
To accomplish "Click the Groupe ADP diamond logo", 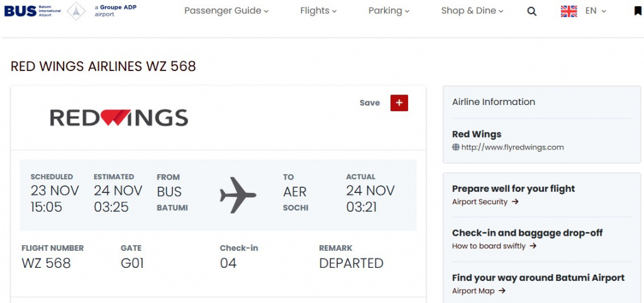I will pyautogui.click(x=76, y=11).
